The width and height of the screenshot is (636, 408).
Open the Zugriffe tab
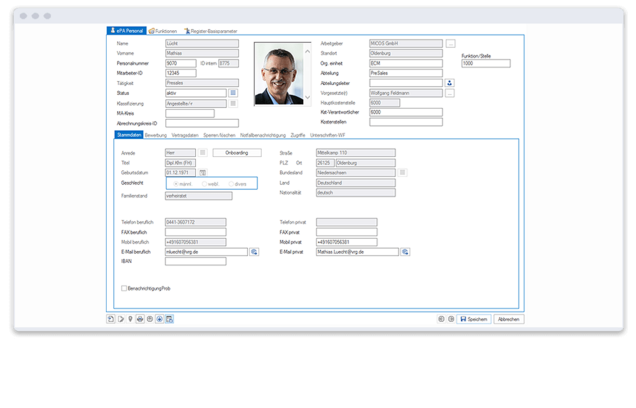click(298, 135)
